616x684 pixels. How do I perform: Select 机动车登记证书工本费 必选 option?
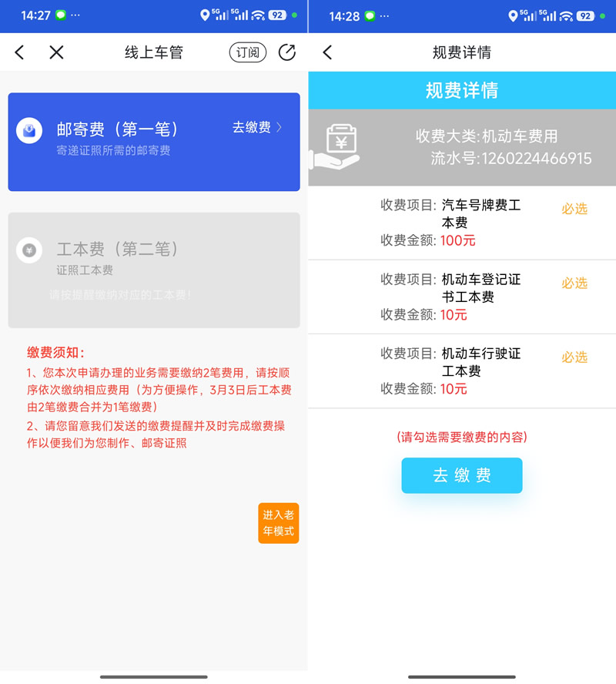point(574,283)
